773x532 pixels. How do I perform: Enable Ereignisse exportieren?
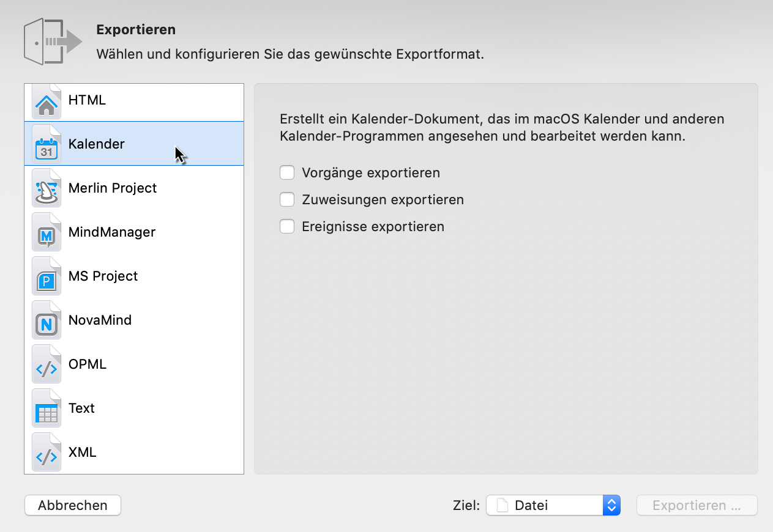(287, 226)
